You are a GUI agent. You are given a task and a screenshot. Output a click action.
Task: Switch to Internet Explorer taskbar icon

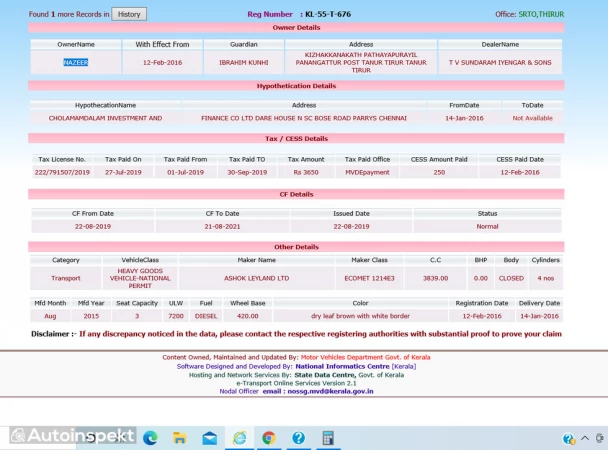coord(239,438)
